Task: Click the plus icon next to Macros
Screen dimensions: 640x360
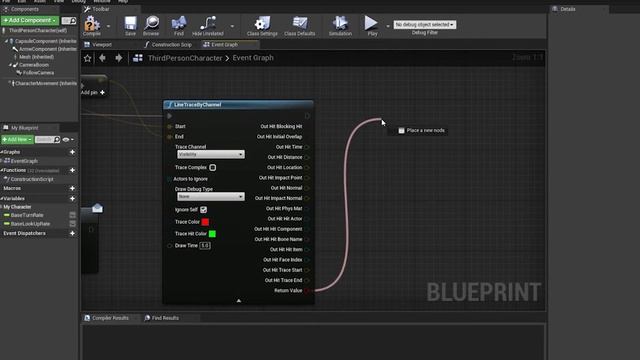Action: pos(72,188)
